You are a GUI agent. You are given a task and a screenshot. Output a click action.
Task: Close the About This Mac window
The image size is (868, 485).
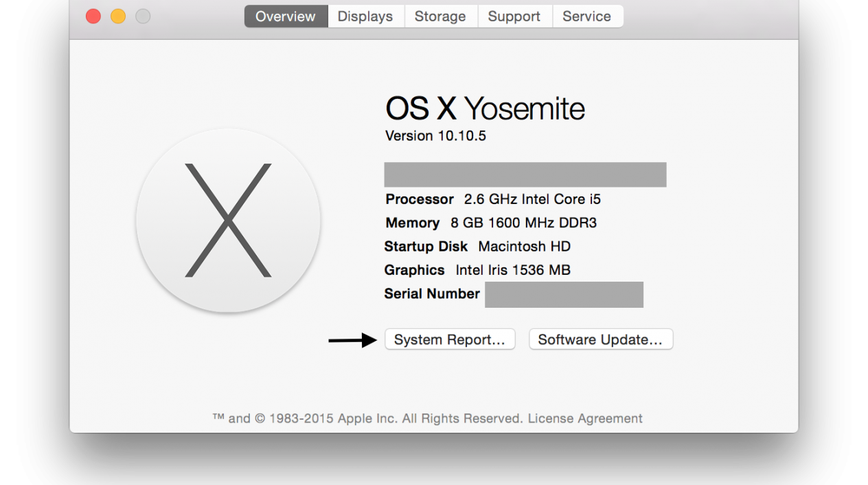(x=93, y=16)
